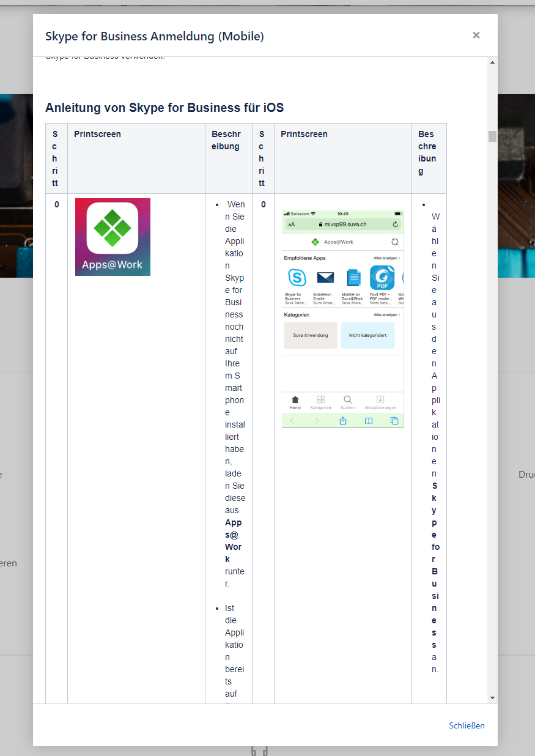This screenshot has height=756, width=535.
Task: Click the Home icon in phone screenshot
Action: pyautogui.click(x=295, y=399)
